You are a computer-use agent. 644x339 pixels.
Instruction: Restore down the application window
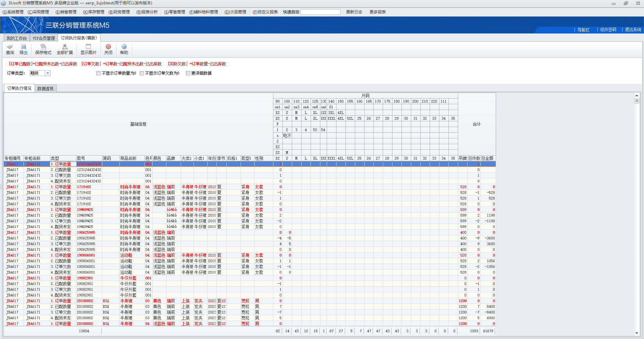pos(626,3)
